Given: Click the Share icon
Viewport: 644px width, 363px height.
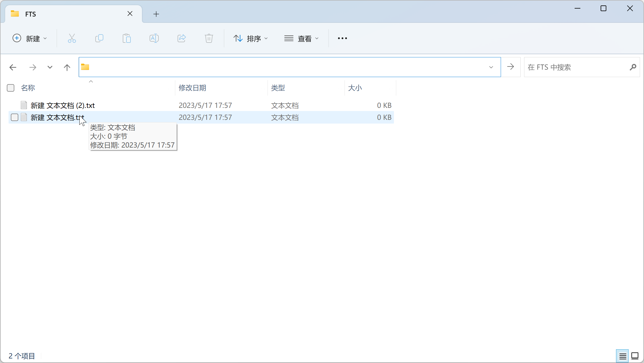Looking at the screenshot, I should pos(182,38).
